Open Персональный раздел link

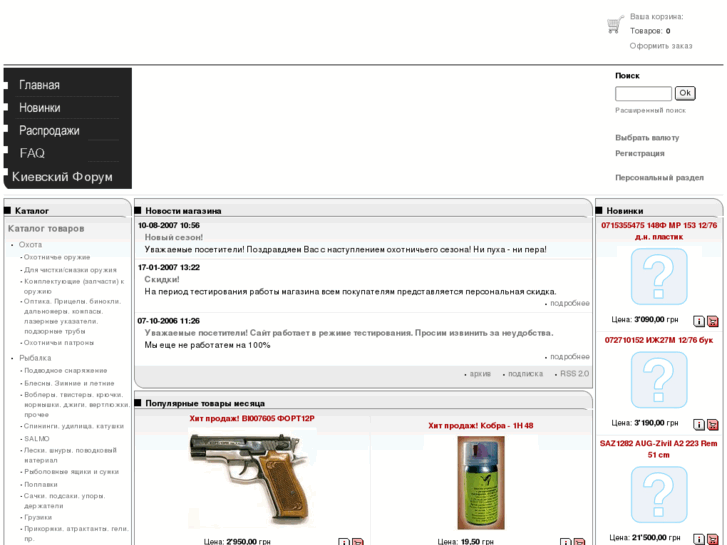coord(659,178)
